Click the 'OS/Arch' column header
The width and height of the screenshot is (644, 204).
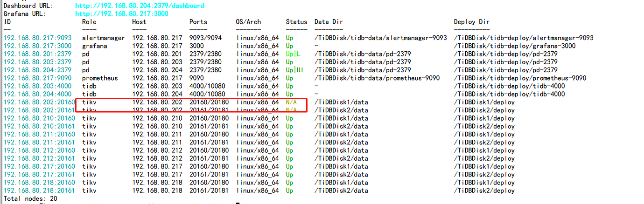[x=249, y=22]
